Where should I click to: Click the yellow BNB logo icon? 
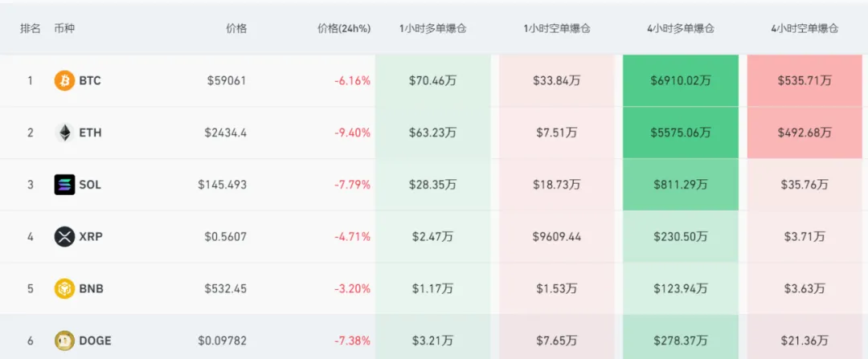[64, 289]
